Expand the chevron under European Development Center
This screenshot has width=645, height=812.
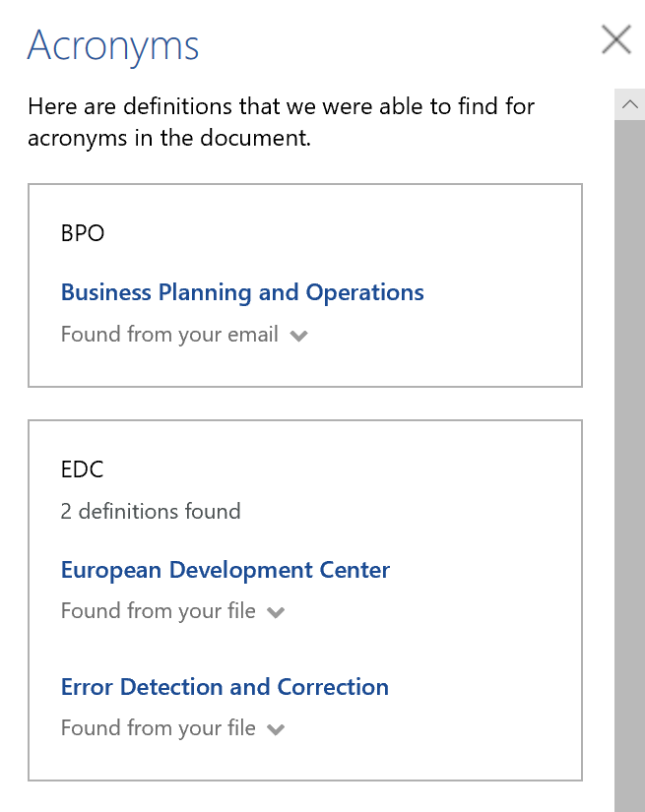point(277,612)
